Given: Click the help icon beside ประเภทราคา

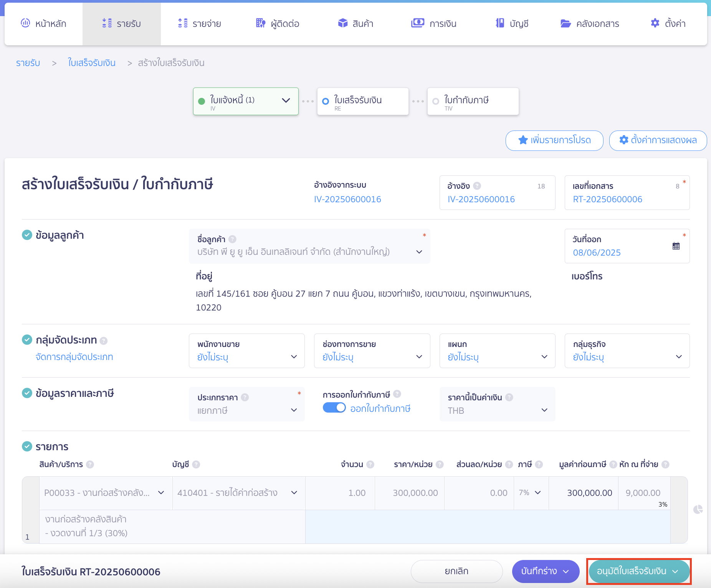Looking at the screenshot, I should point(245,397).
